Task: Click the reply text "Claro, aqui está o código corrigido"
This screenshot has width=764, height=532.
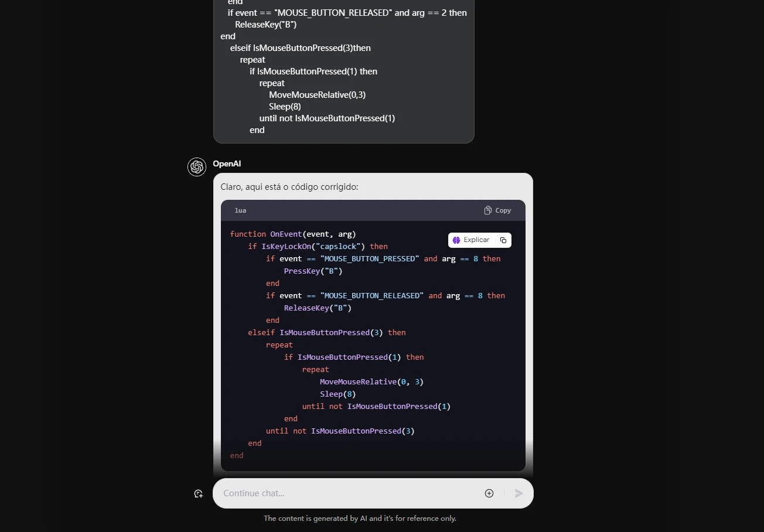Action: click(289, 187)
